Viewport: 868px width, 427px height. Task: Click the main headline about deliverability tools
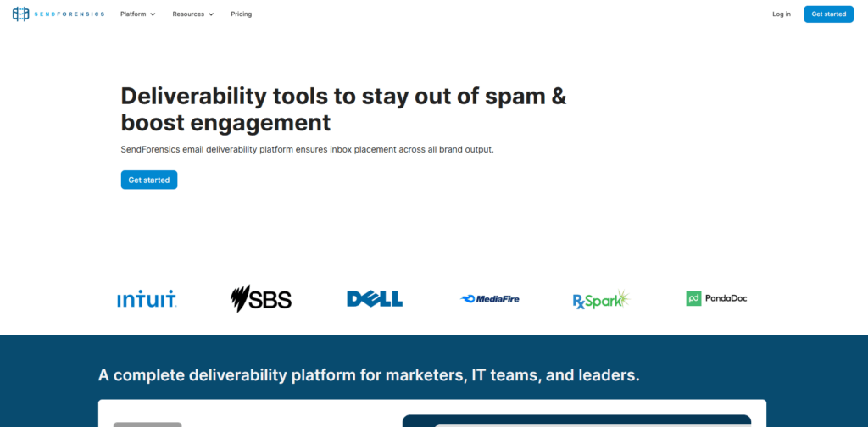[344, 109]
